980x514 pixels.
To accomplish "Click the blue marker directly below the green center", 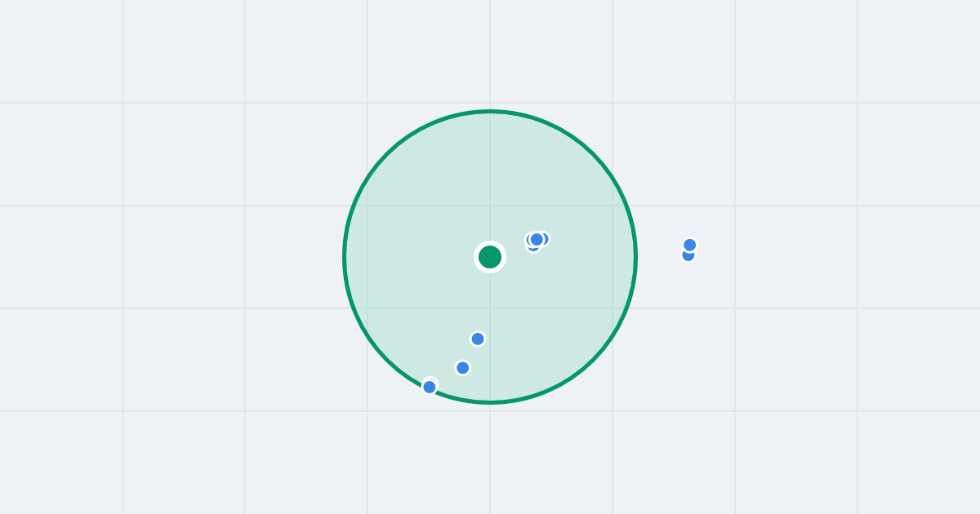I will coord(478,339).
